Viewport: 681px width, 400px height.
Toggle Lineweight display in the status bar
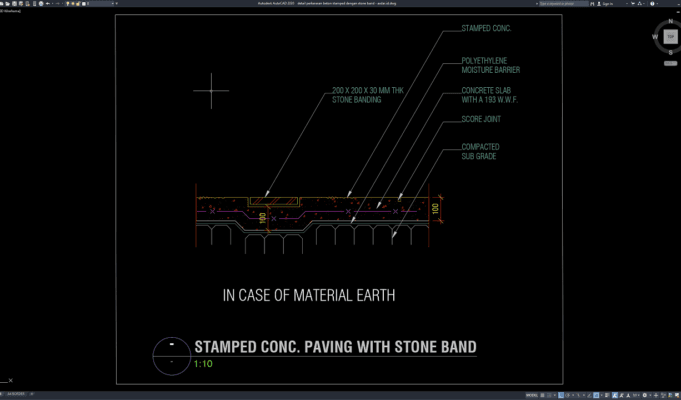(x=607, y=395)
